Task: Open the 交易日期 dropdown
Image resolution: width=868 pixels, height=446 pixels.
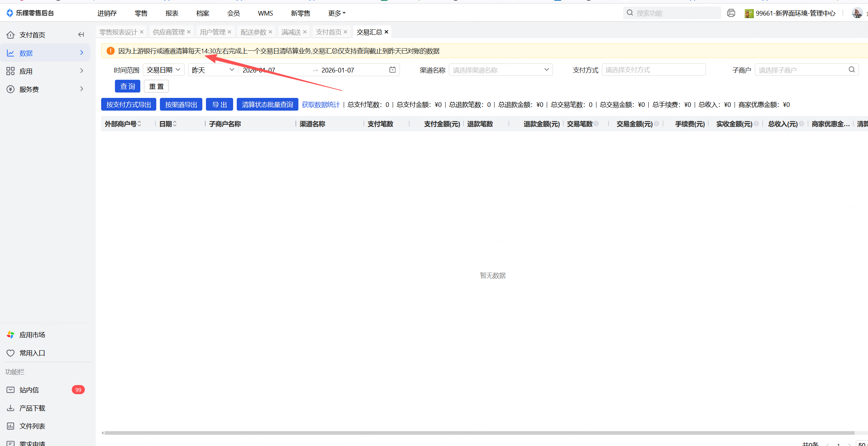Action: 164,70
